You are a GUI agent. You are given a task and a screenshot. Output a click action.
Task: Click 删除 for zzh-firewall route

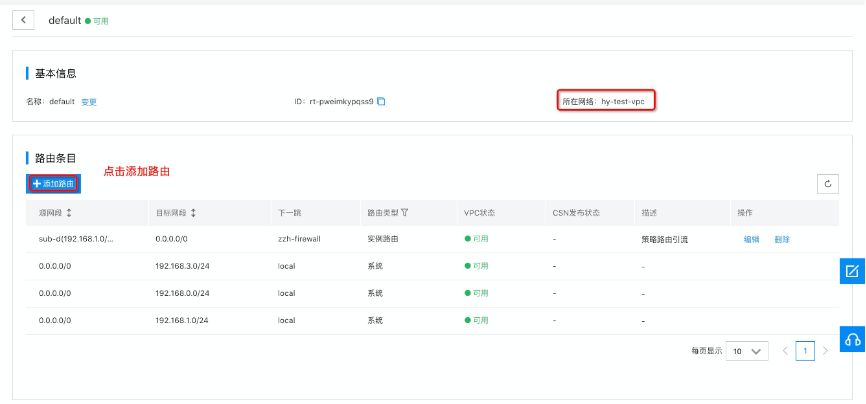tap(782, 240)
